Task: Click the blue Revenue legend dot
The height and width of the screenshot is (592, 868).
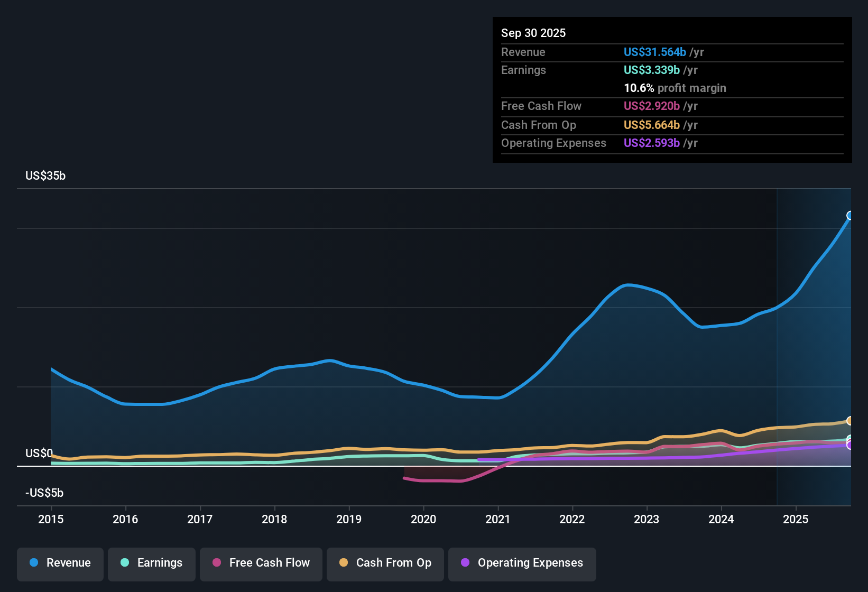Action: tap(33, 563)
